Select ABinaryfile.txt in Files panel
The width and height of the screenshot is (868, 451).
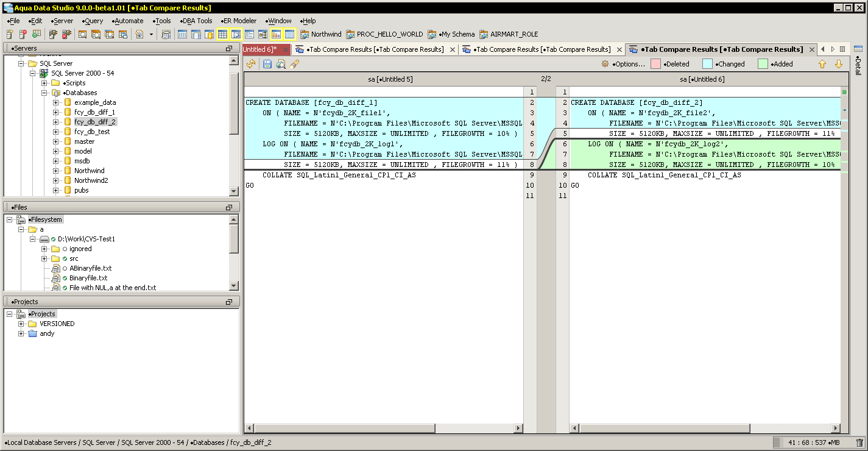91,268
